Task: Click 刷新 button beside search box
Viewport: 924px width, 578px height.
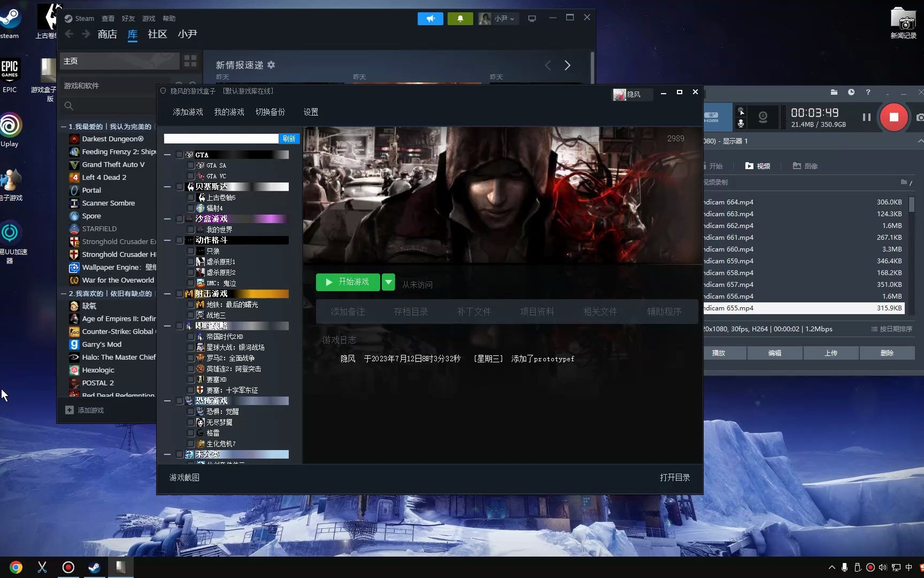Action: click(289, 139)
